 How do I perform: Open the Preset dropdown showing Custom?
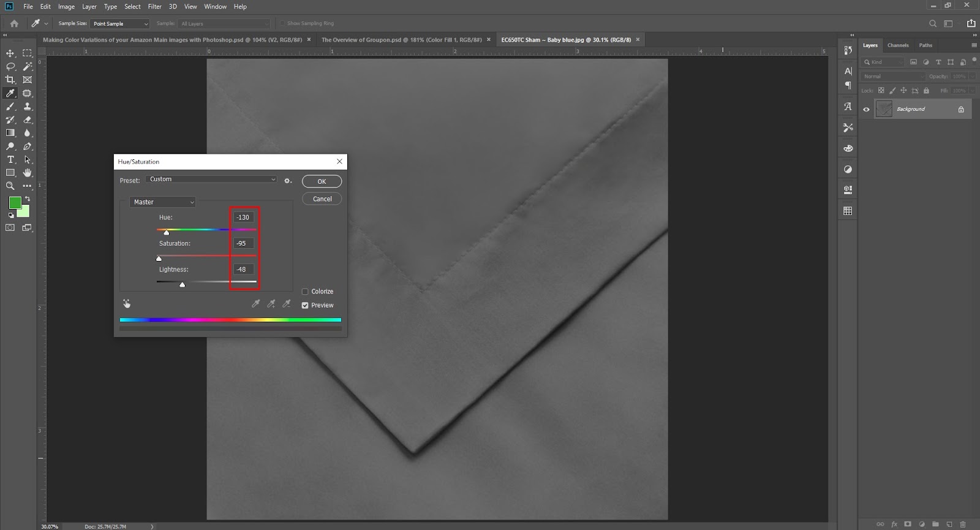212,180
